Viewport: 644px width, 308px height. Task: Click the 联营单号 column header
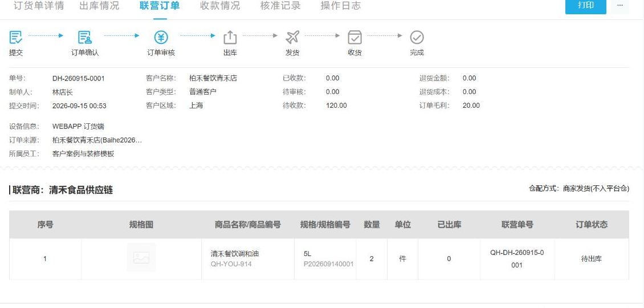[517, 225]
